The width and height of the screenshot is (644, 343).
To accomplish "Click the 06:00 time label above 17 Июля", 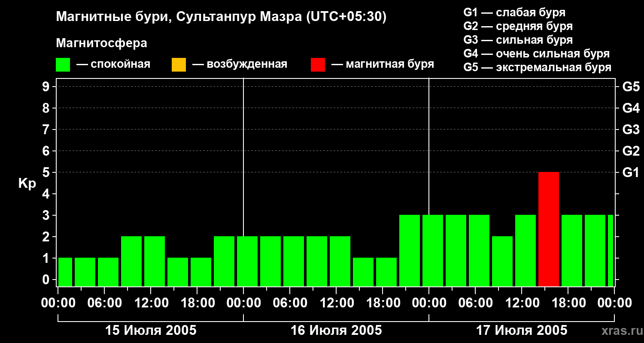I will [x=475, y=303].
